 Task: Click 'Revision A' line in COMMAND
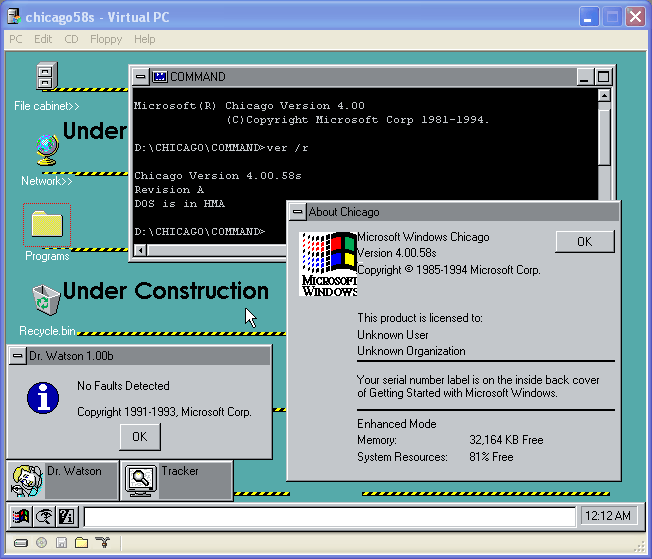169,190
